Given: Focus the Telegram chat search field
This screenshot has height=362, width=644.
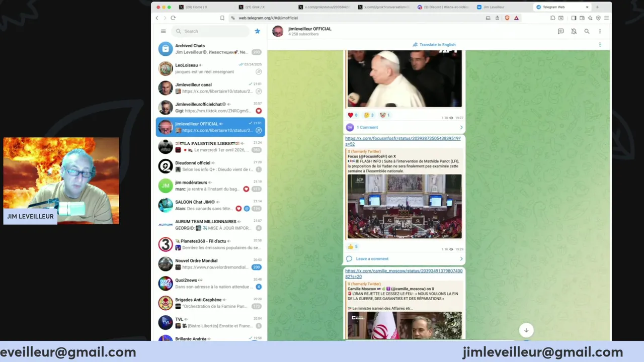Looking at the screenshot, I should point(210,31).
